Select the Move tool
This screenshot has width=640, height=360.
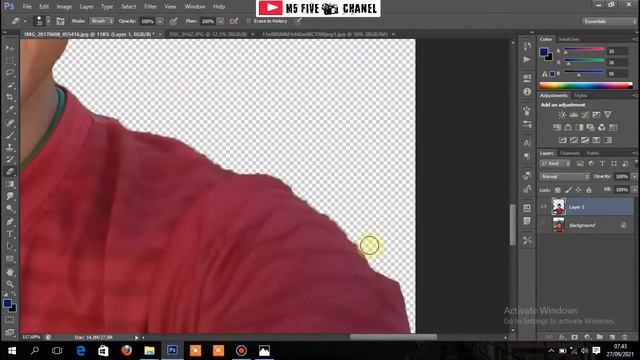point(10,48)
